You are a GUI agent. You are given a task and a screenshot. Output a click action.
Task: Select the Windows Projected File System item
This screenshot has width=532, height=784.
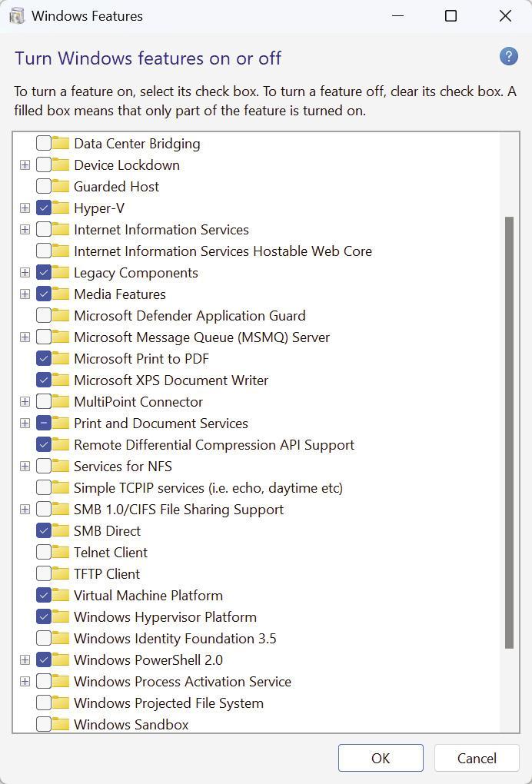(168, 703)
